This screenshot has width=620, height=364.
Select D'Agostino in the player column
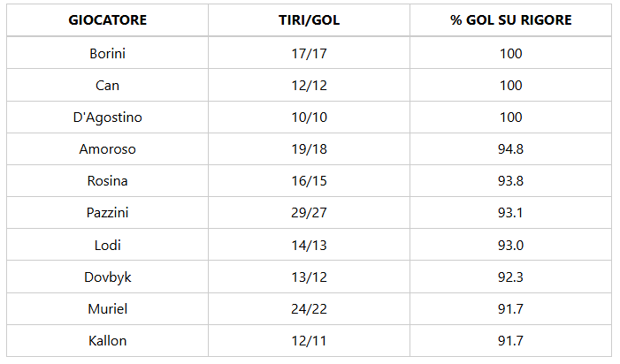coord(108,118)
